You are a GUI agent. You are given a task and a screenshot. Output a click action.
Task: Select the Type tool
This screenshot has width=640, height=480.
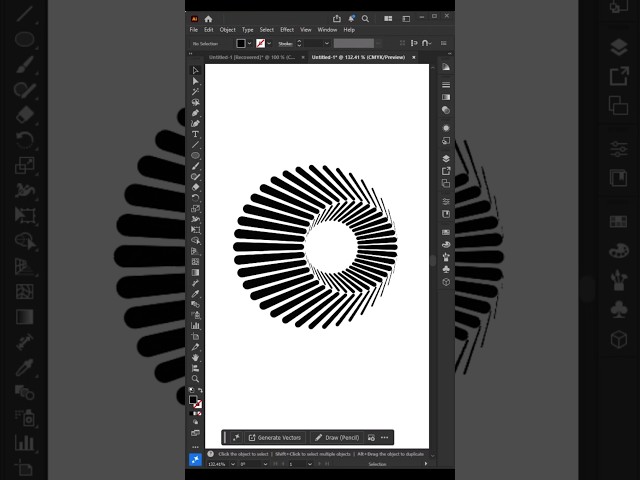click(x=195, y=134)
